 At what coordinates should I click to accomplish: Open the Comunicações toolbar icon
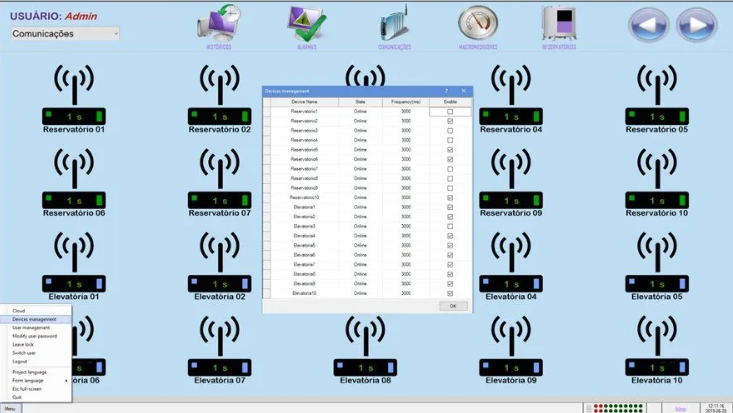coord(394,24)
